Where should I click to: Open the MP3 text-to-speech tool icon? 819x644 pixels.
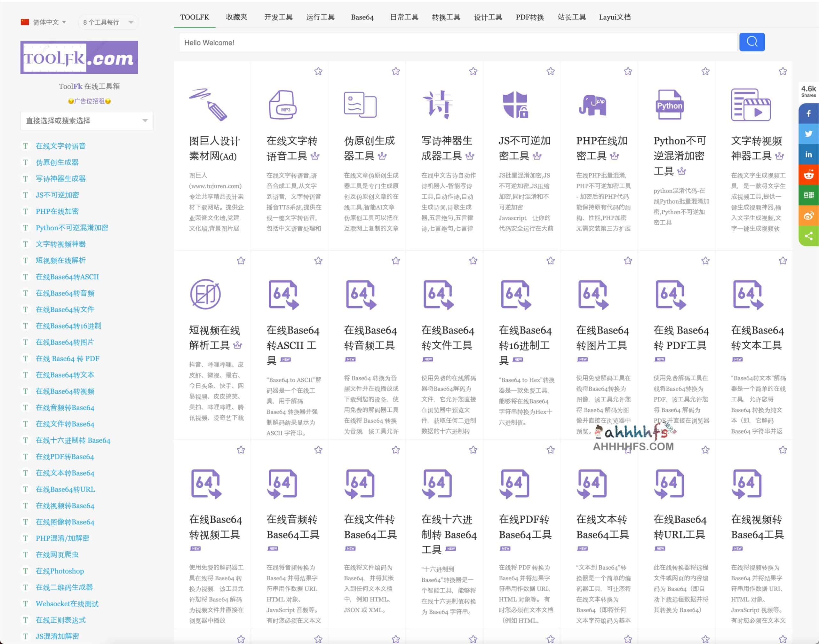(x=282, y=105)
